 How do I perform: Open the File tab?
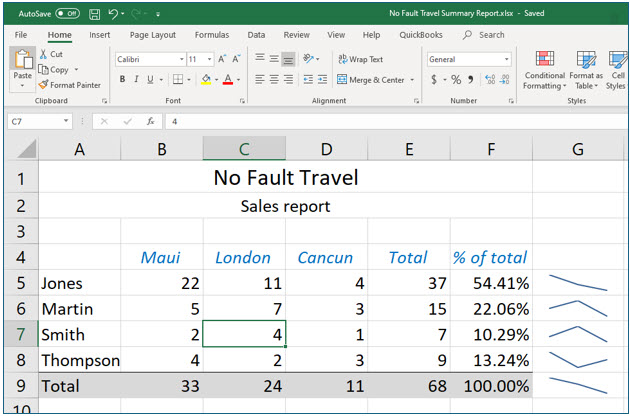pos(21,35)
